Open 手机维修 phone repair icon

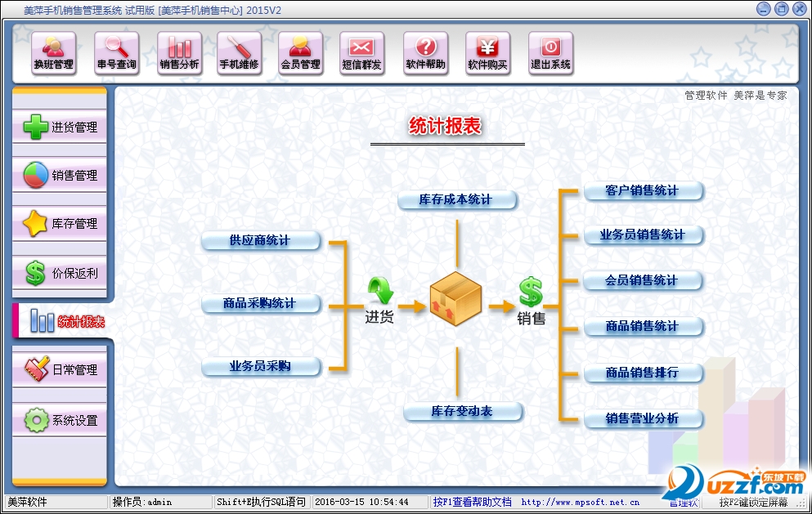[x=240, y=53]
